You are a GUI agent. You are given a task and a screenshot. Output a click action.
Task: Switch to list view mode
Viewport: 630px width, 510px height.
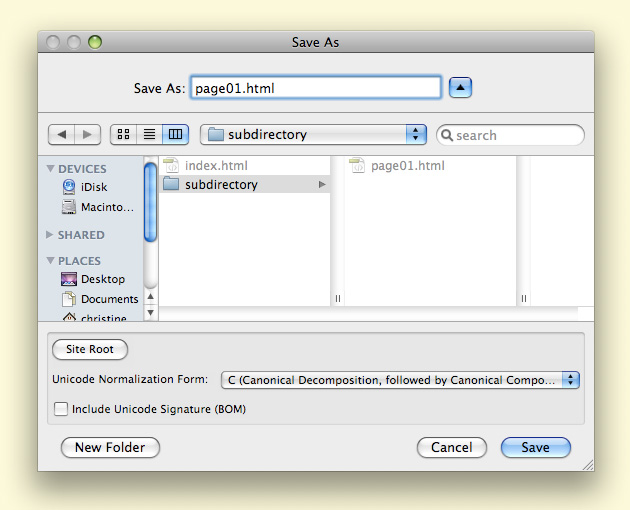point(150,134)
